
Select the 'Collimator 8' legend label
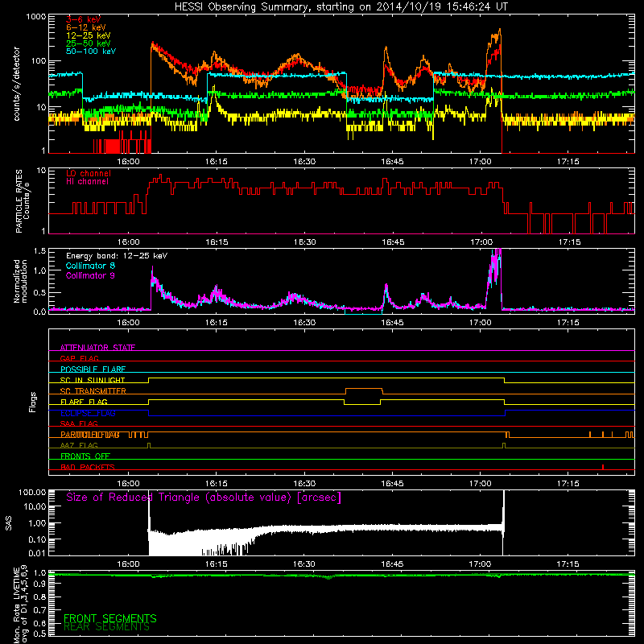90,266
